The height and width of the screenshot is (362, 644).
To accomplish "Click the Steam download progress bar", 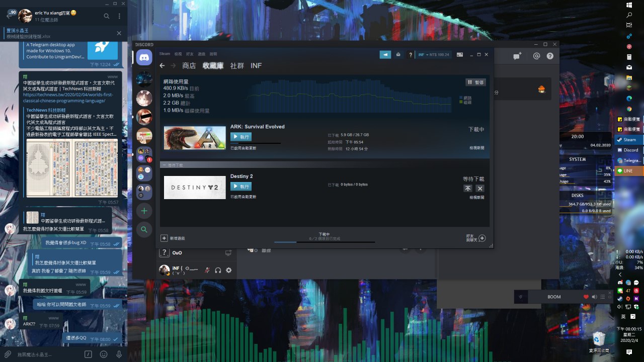I will (325, 242).
